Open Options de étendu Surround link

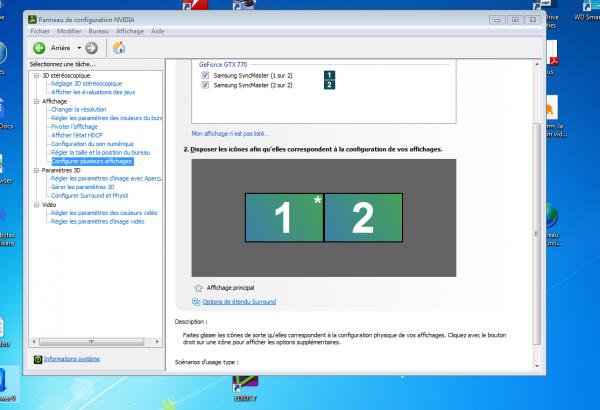[239, 302]
